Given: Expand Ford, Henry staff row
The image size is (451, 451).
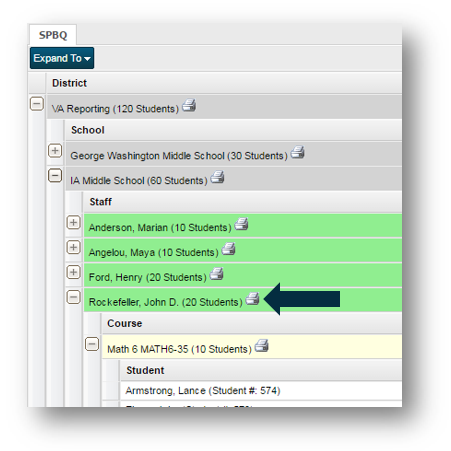Looking at the screenshot, I should pos(74,272).
